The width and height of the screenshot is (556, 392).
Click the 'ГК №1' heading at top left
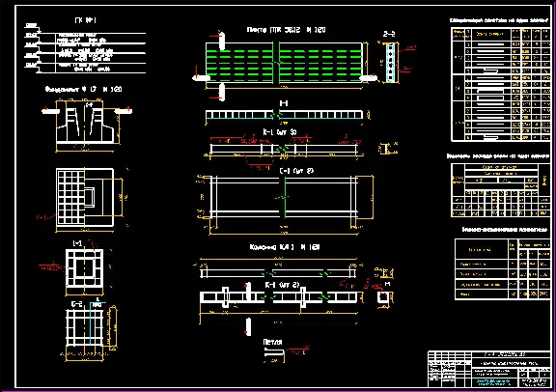[x=86, y=20]
